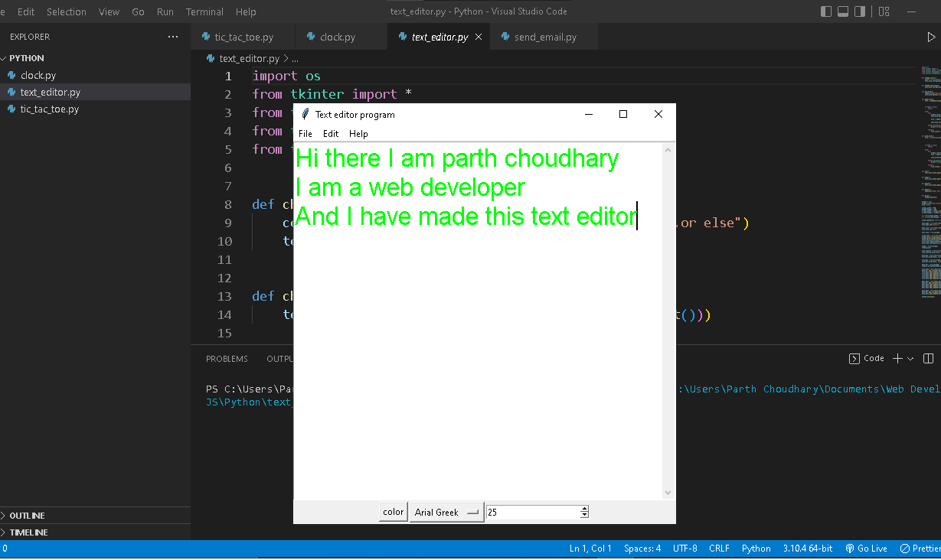941x560 pixels.
Task: Open Edit menu in Text editor program
Action: click(331, 134)
